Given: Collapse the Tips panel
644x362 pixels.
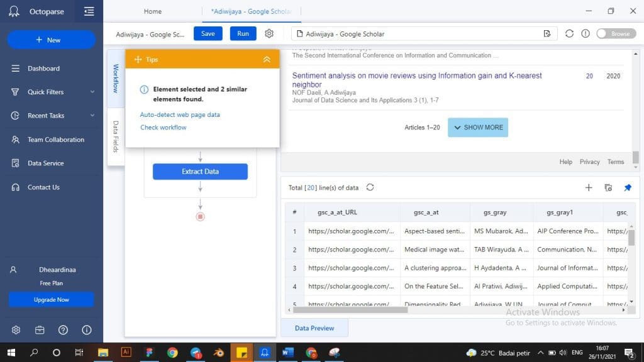Looking at the screenshot, I should coord(267,59).
